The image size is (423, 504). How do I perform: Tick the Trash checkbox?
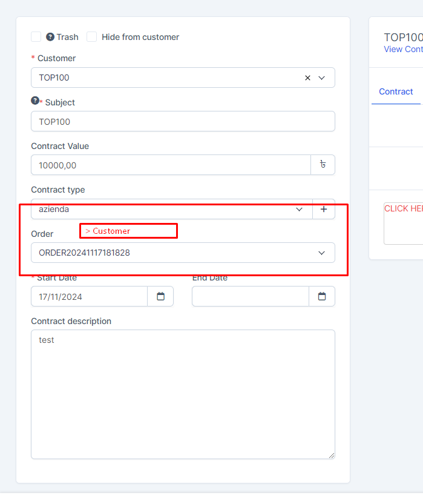(36, 37)
